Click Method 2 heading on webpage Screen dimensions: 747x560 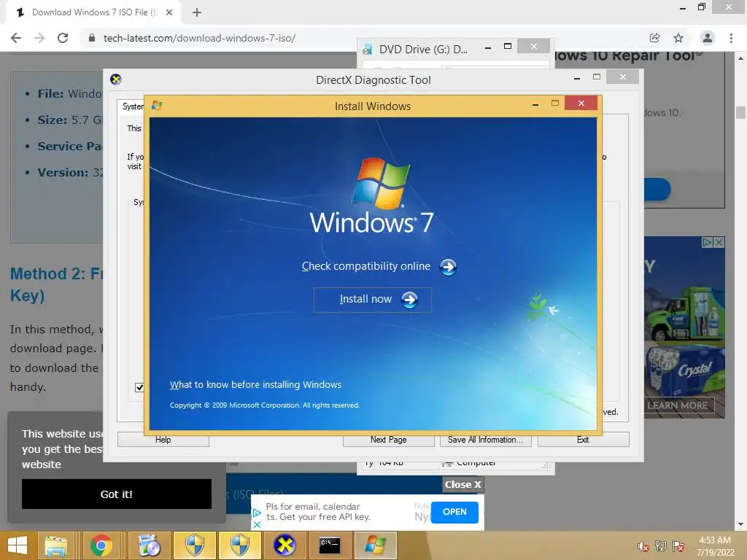(x=56, y=284)
